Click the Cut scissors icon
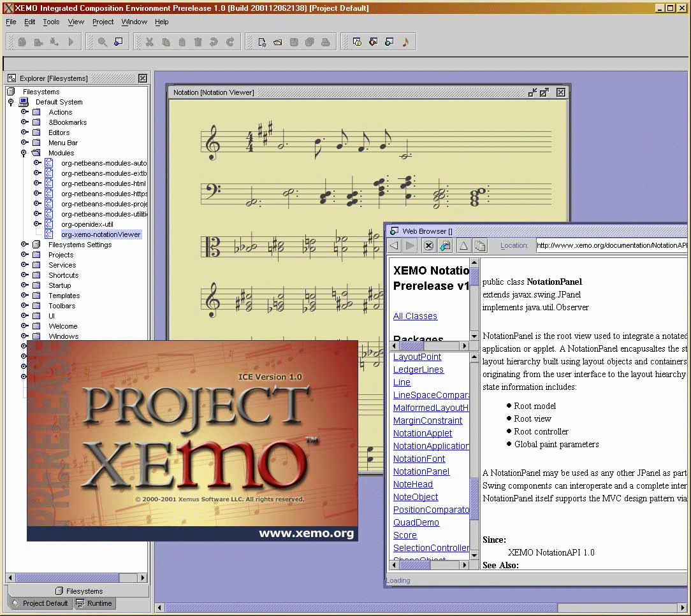 pyautogui.click(x=149, y=42)
